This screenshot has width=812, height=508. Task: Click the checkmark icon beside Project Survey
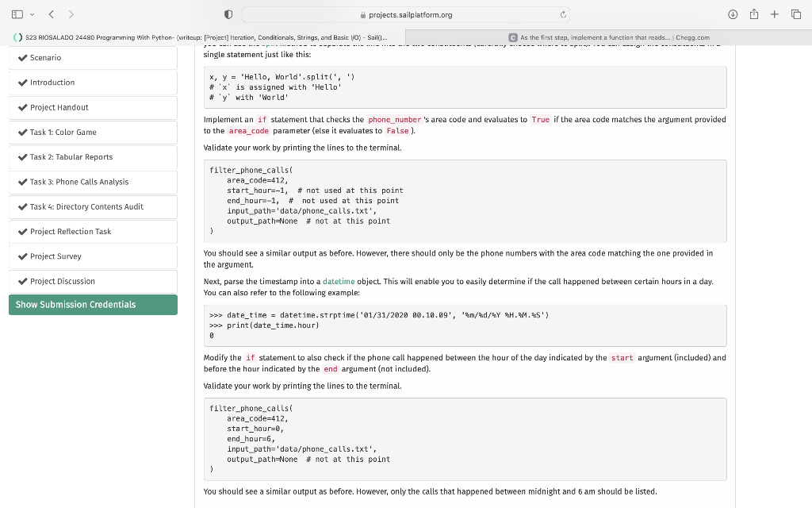(22, 256)
